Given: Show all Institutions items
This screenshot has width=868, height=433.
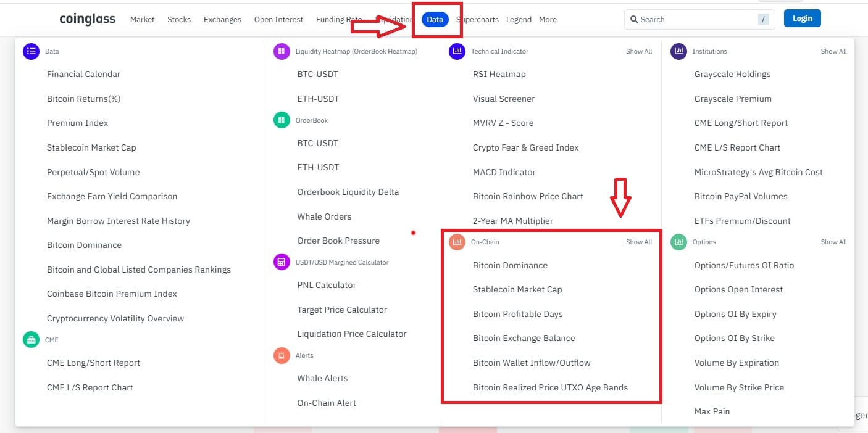Looking at the screenshot, I should 833,51.
